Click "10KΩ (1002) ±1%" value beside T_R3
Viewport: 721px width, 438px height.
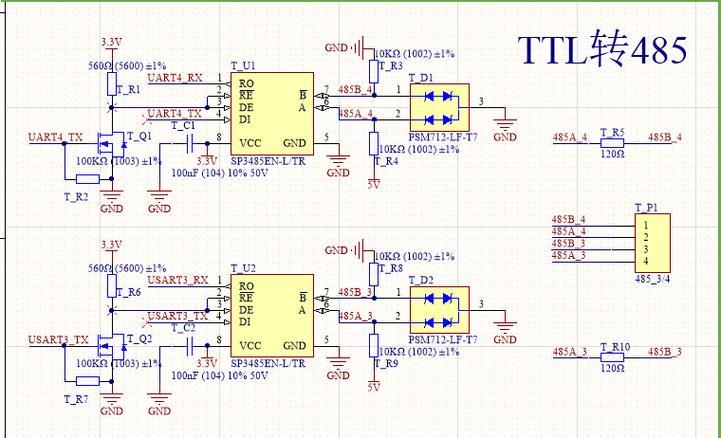tap(415, 54)
